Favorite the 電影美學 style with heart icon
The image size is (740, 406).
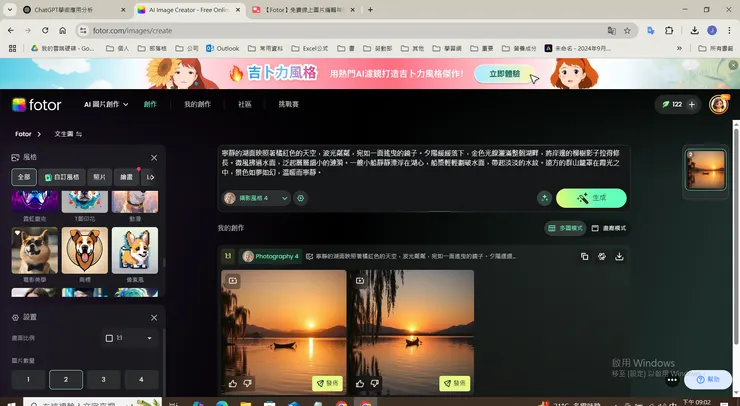17,233
